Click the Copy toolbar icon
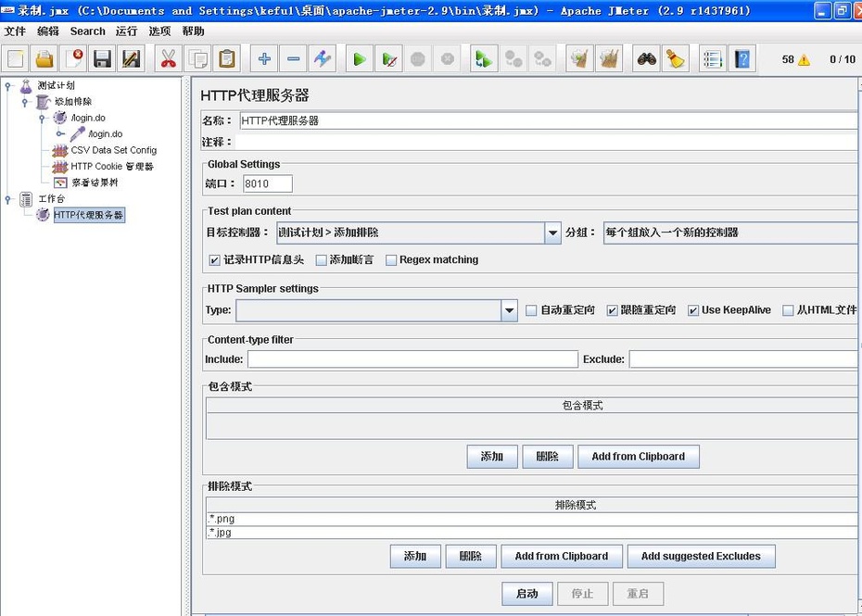The image size is (862, 616). (197, 58)
